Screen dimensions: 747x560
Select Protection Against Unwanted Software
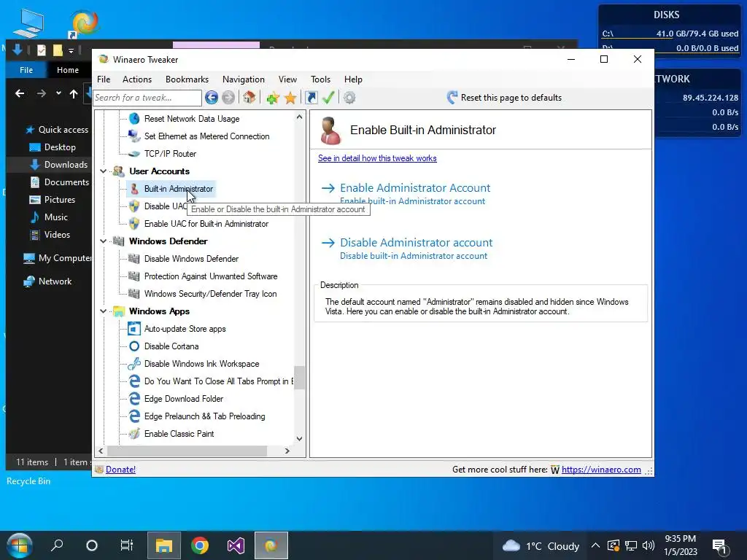(x=211, y=276)
